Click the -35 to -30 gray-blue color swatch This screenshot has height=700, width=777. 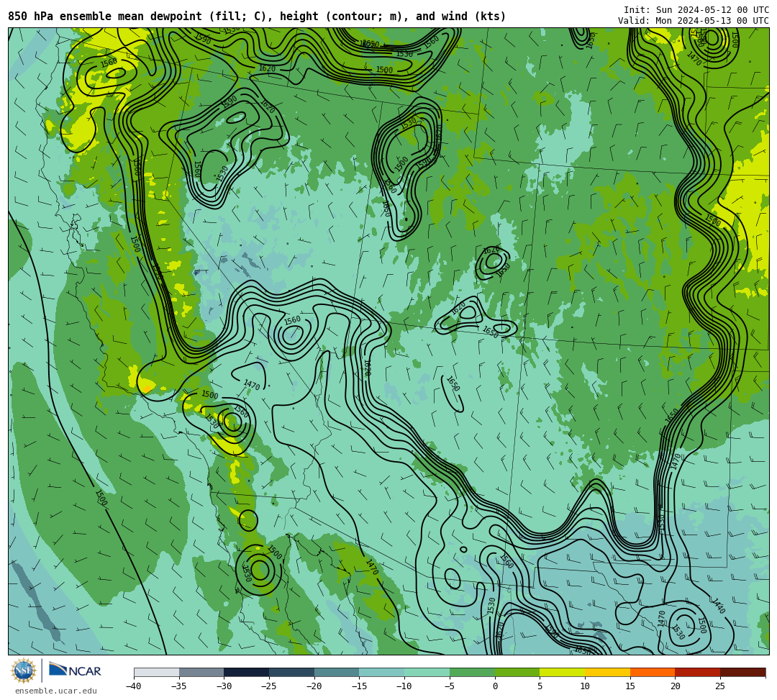(201, 672)
